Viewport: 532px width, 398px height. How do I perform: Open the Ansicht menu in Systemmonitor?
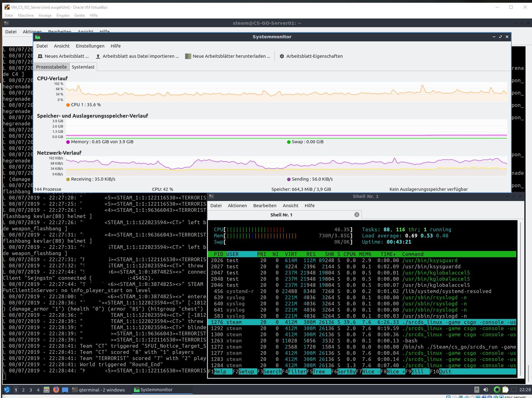point(61,46)
